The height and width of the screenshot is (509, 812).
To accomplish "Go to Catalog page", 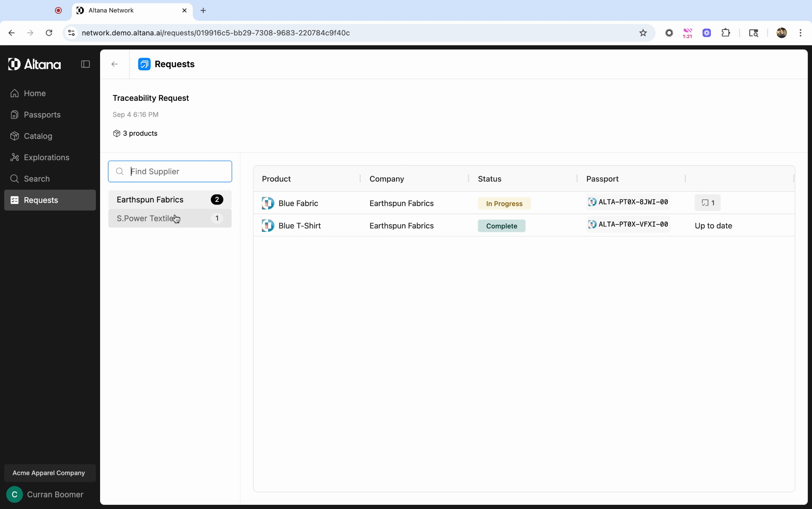I will point(38,136).
